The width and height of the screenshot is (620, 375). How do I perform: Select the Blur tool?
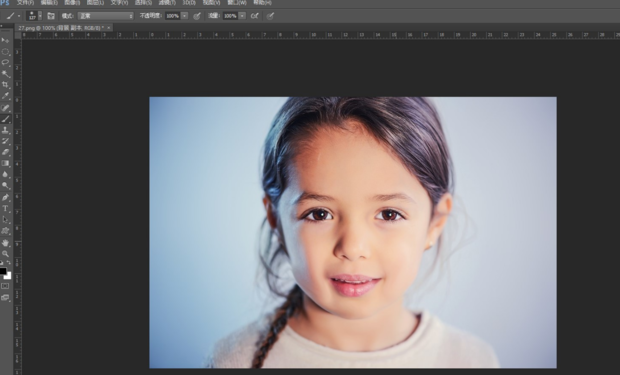5,174
